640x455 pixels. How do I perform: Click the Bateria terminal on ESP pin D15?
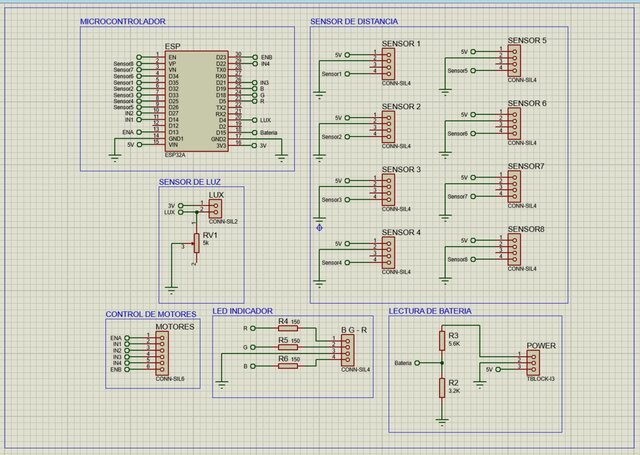click(255, 133)
